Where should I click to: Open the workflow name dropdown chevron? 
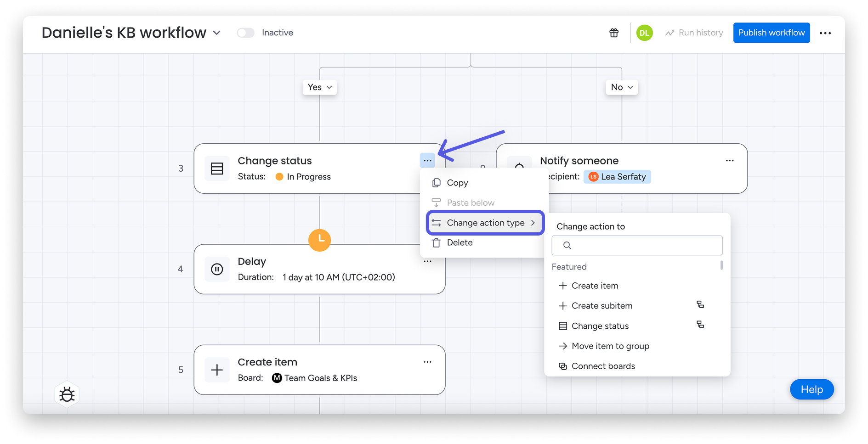tap(217, 33)
